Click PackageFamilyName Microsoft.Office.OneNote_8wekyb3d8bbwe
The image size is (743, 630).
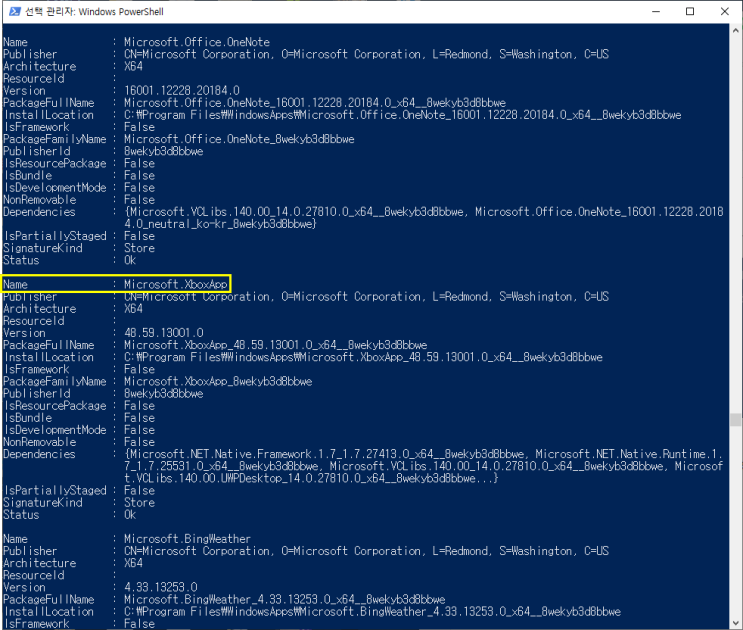point(239,139)
